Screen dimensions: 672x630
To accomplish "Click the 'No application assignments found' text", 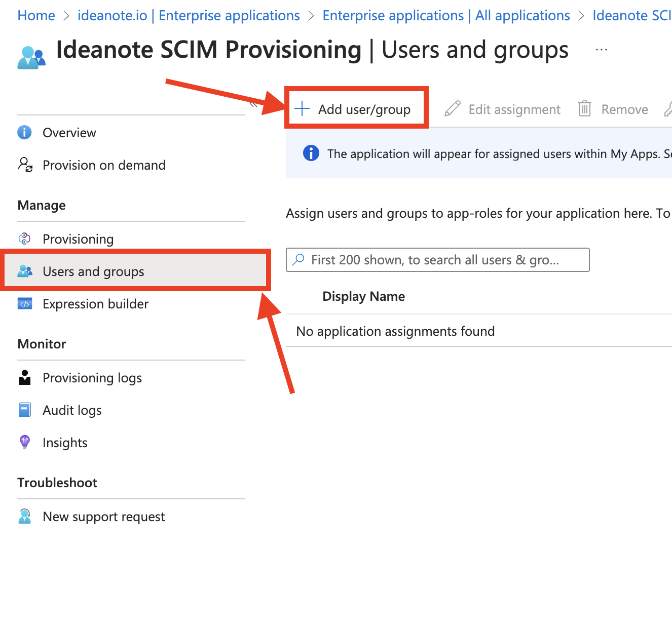I will [395, 331].
